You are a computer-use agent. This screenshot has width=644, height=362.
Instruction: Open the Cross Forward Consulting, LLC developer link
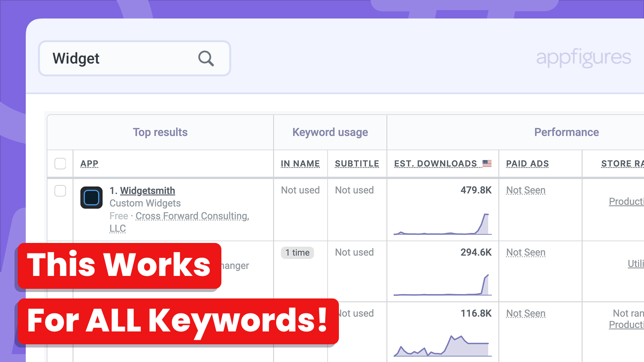192,216
